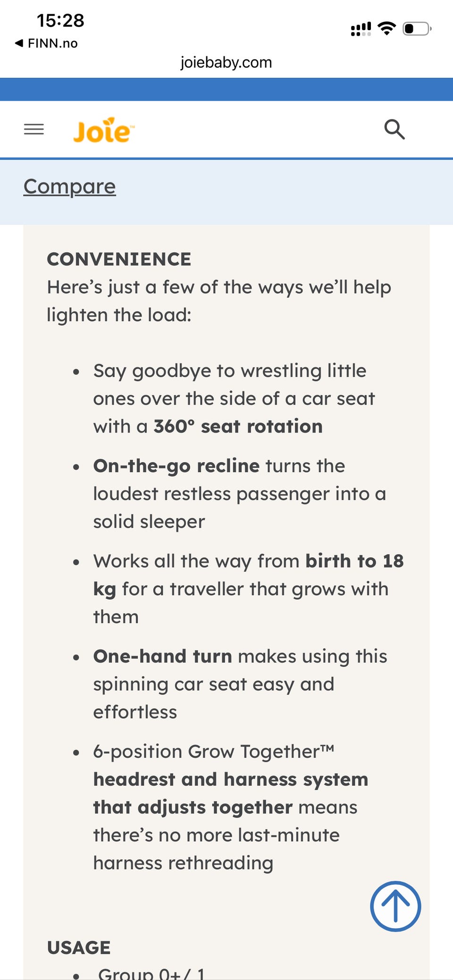
Task: Tap the Wi-Fi status icon
Action: point(387,28)
